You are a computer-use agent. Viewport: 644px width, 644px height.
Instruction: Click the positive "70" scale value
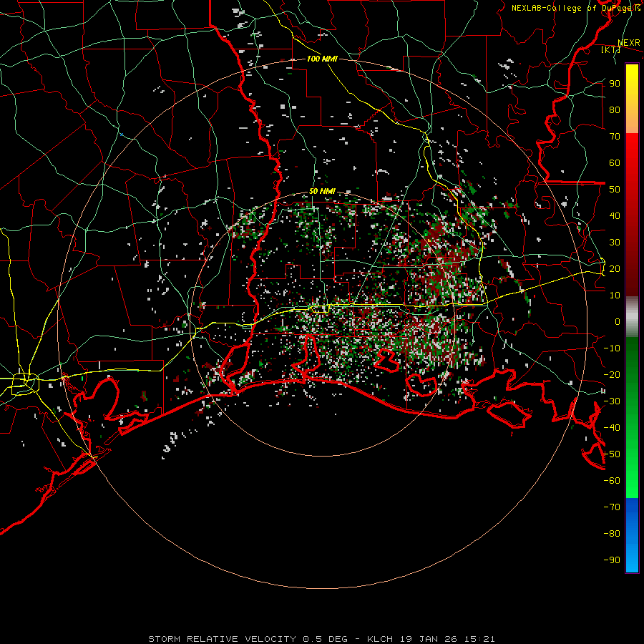pyautogui.click(x=615, y=137)
